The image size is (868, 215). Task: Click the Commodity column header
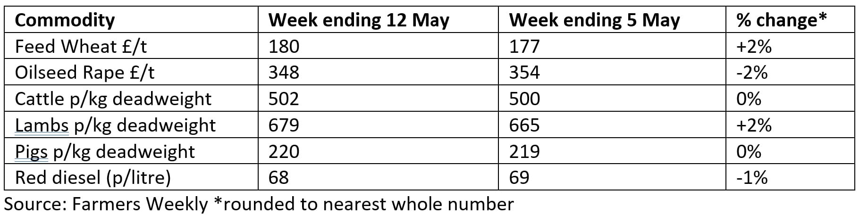tap(65, 20)
